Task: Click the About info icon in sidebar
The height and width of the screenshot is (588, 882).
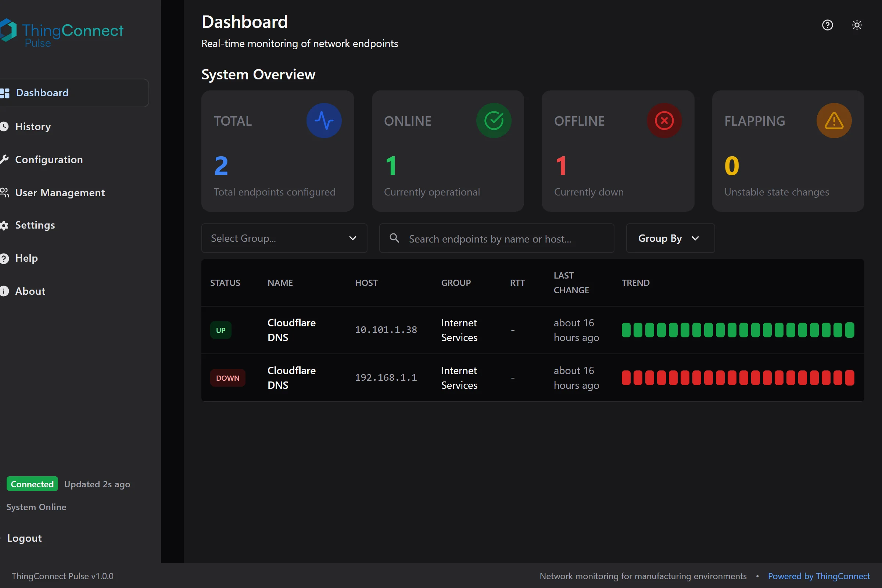Action: tap(4, 291)
